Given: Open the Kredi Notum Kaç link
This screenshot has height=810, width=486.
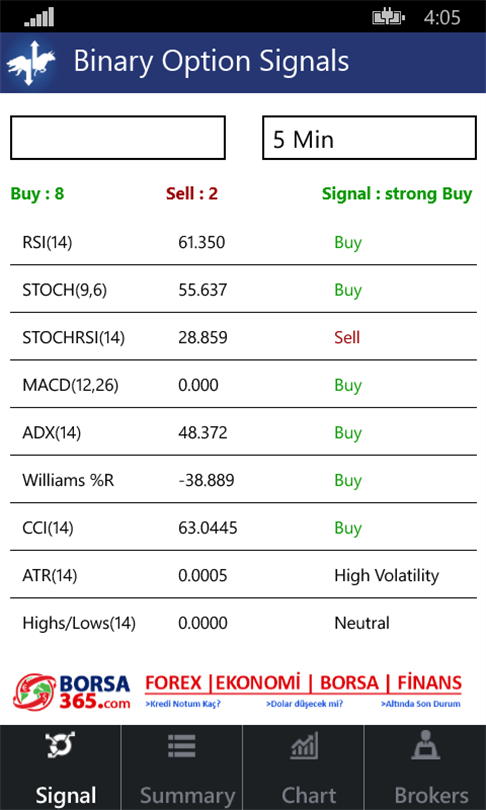Looking at the screenshot, I should coord(183,704).
